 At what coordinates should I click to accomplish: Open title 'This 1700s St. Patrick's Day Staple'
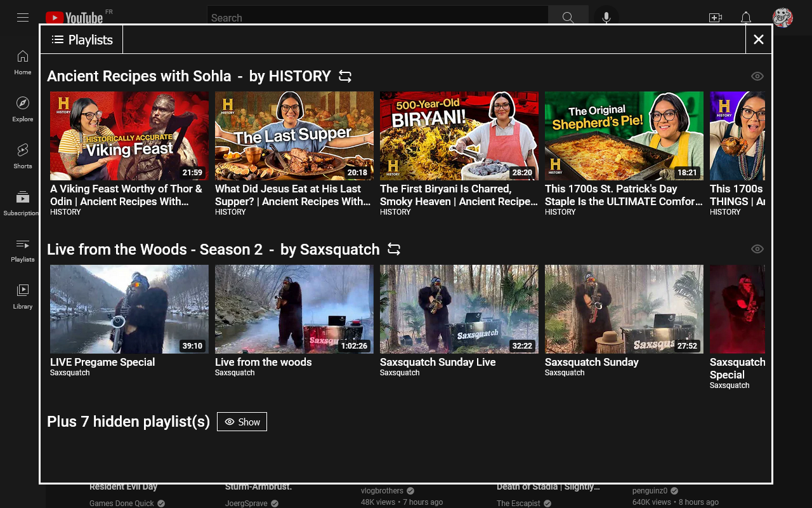(624, 195)
